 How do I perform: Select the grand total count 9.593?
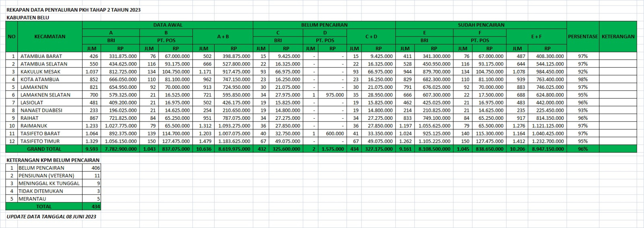click(x=91, y=149)
